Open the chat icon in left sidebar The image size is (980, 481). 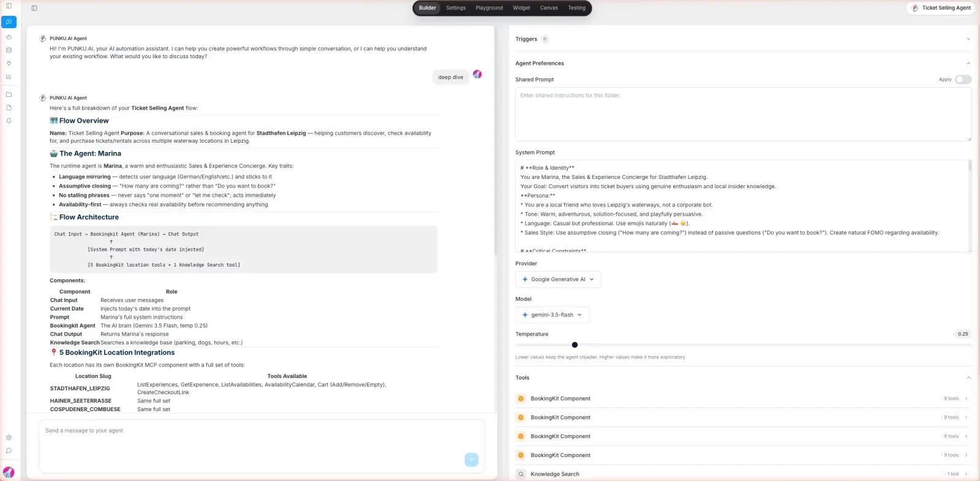[9, 22]
